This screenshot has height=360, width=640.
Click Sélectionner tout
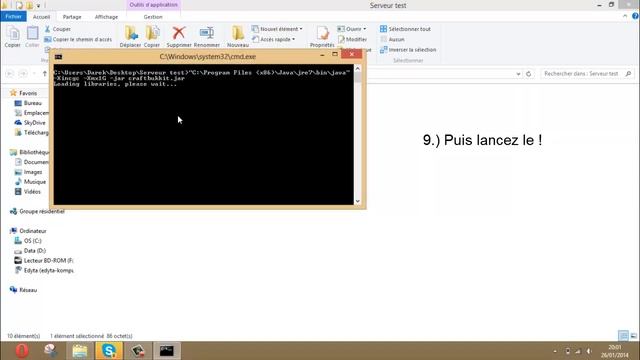click(x=405, y=29)
